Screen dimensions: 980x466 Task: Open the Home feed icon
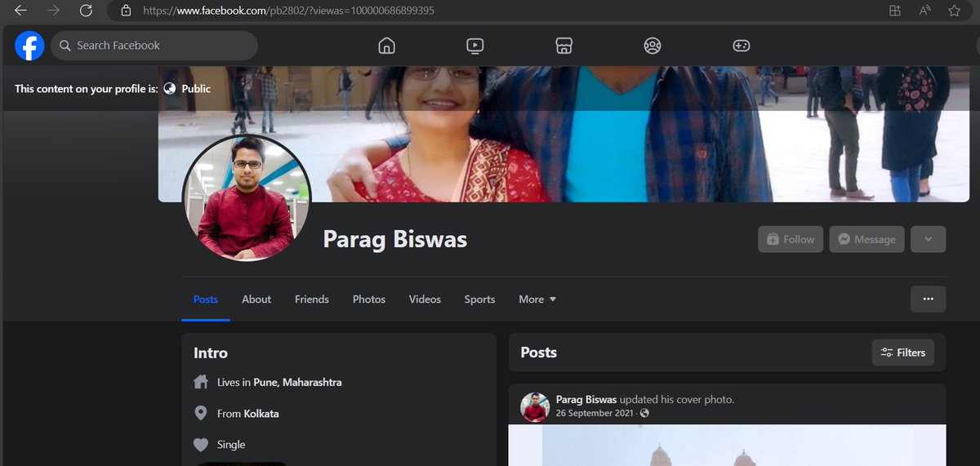point(387,46)
